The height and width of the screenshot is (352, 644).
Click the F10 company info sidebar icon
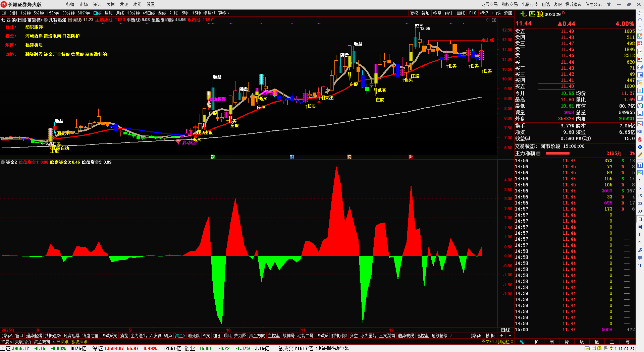tap(640, 75)
